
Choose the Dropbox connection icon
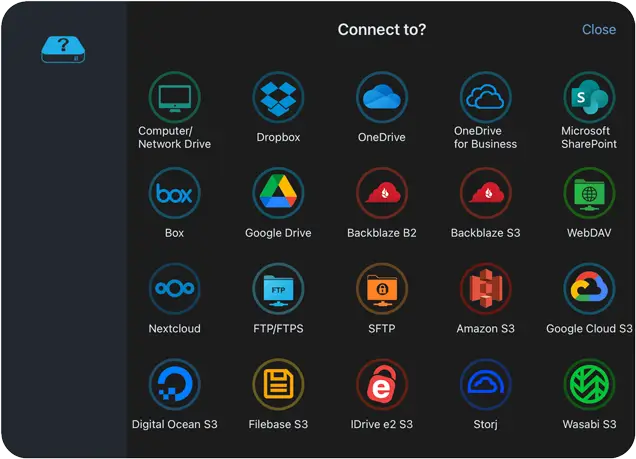[278, 97]
